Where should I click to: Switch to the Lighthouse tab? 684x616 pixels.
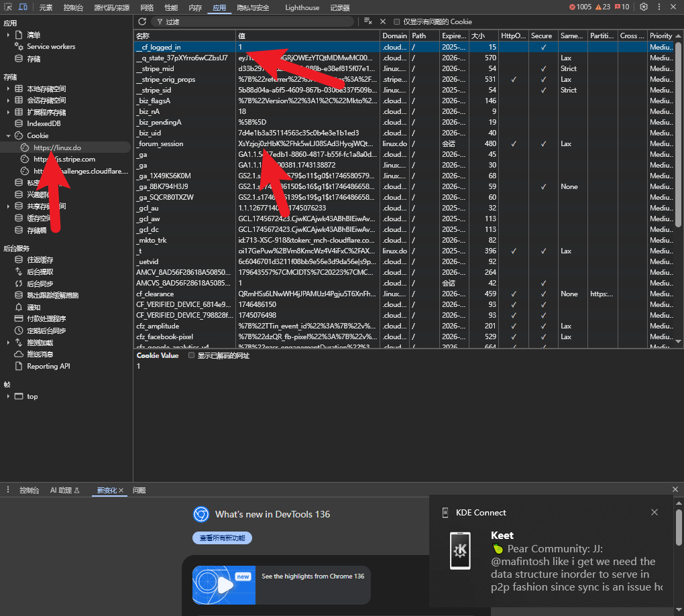[302, 7]
